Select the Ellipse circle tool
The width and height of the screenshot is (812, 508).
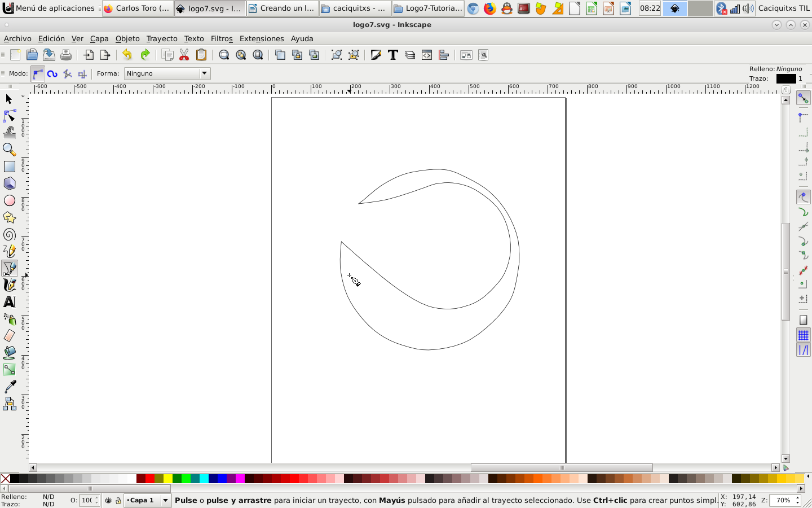[9, 200]
